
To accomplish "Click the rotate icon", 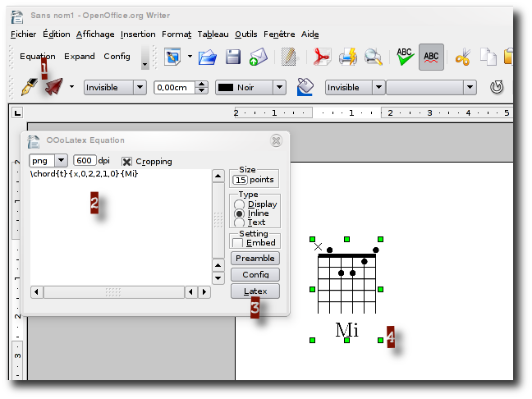I will pos(497,87).
